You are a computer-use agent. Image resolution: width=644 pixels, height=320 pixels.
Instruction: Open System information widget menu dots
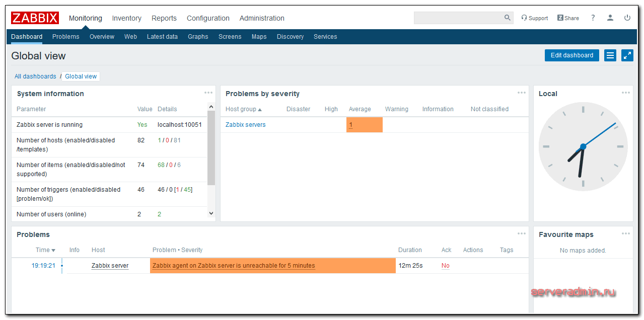(208, 93)
